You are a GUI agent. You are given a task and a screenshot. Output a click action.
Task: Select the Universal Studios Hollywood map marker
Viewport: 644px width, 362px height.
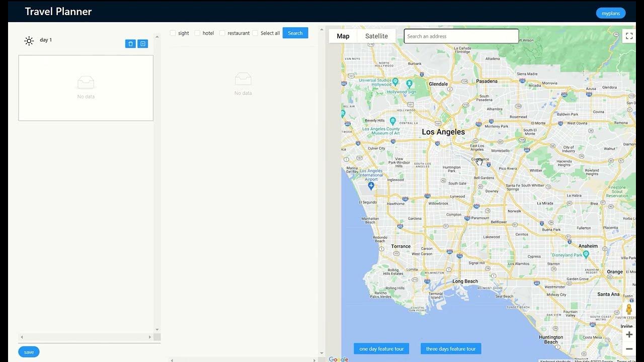395,81
